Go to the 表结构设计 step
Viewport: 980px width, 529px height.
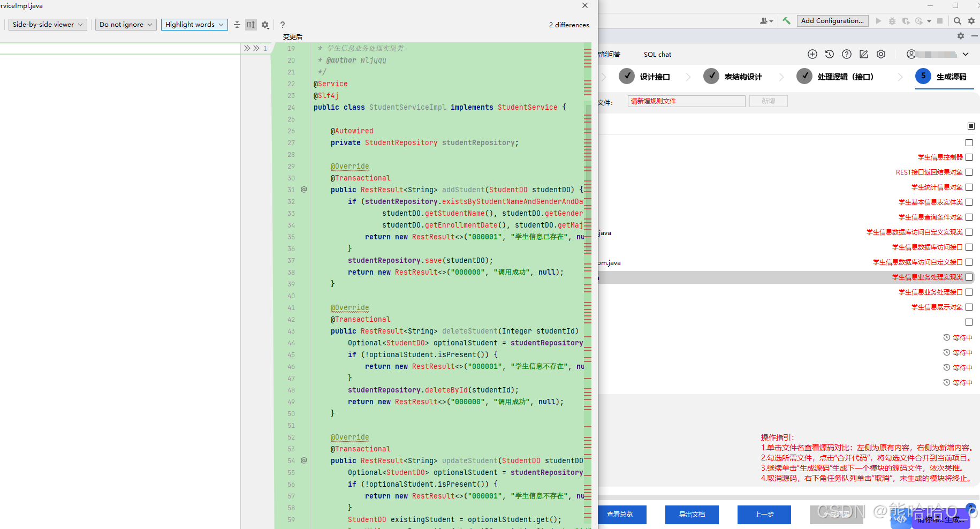pos(733,77)
